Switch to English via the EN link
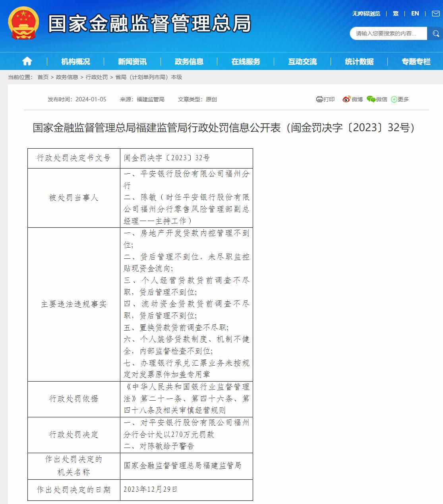Image resolution: width=443 pixels, height=504 pixels. click(x=415, y=13)
